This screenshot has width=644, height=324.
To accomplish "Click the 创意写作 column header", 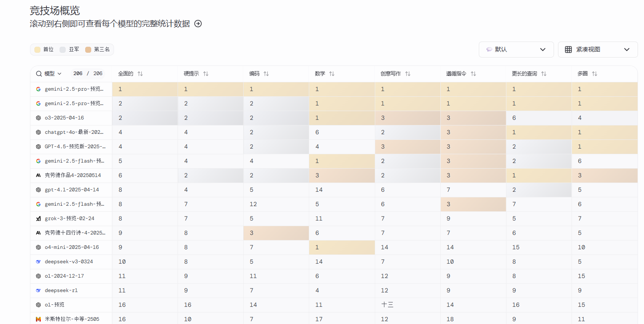I will pos(390,74).
